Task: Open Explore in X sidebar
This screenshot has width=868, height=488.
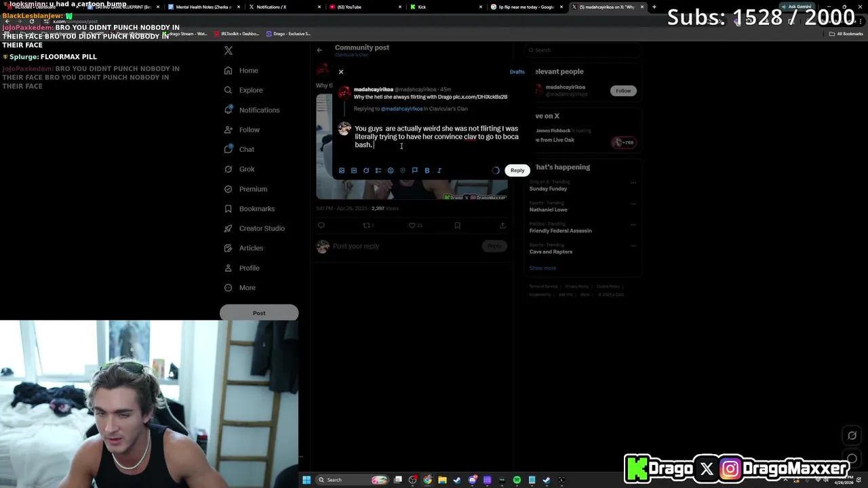Action: coord(243,90)
